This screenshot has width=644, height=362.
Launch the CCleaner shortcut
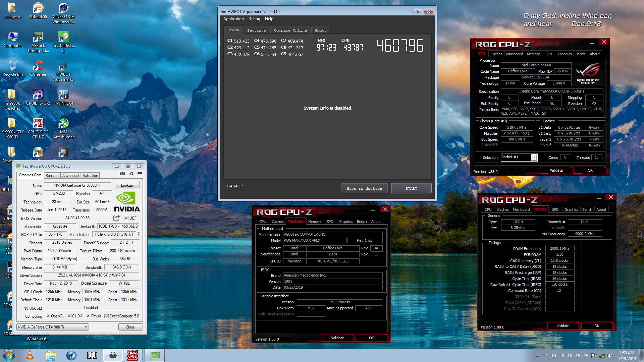(x=38, y=68)
